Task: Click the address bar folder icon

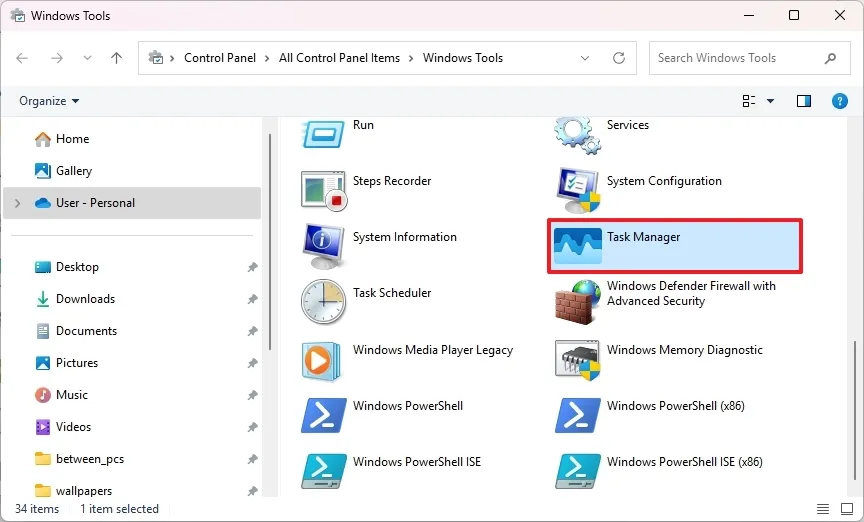Action: pos(156,58)
